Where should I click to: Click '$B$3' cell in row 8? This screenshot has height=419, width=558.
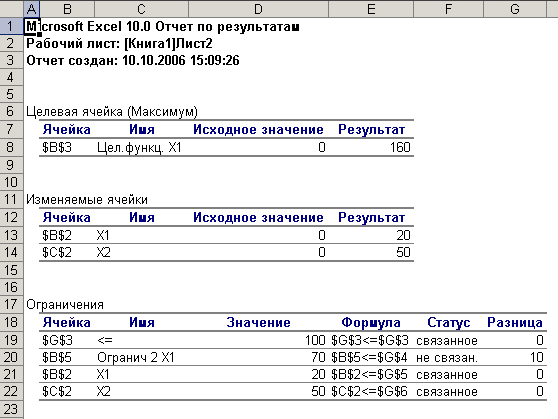click(57, 147)
